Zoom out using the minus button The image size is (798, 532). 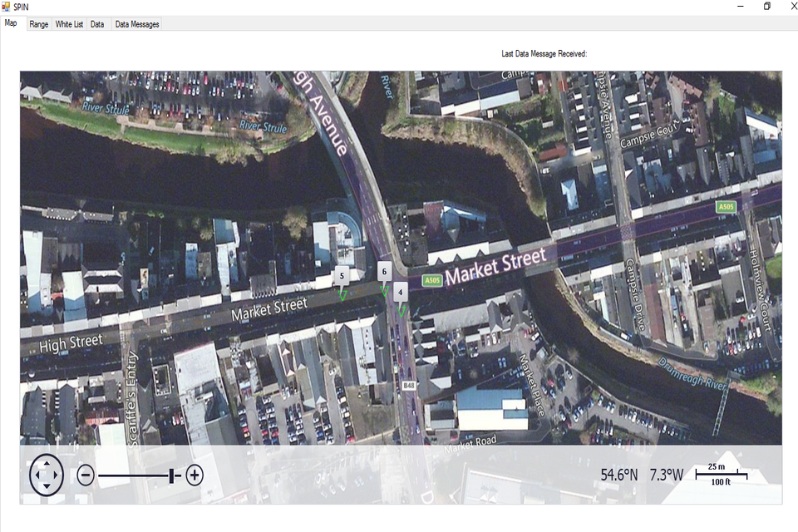point(86,475)
